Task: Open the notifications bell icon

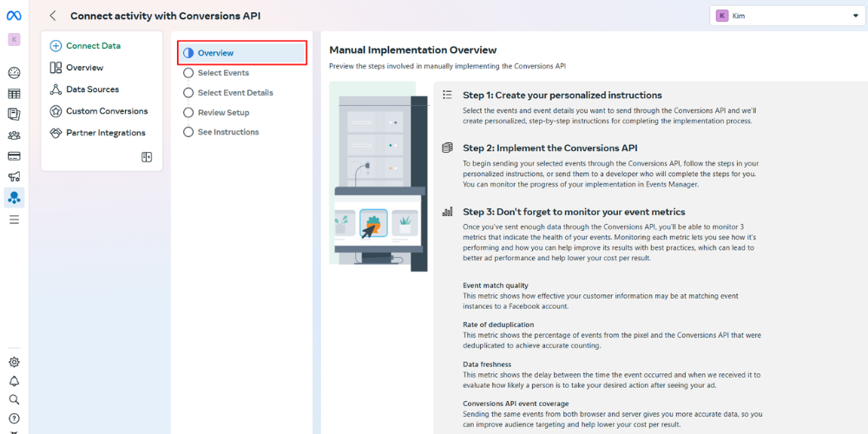Action: point(15,381)
